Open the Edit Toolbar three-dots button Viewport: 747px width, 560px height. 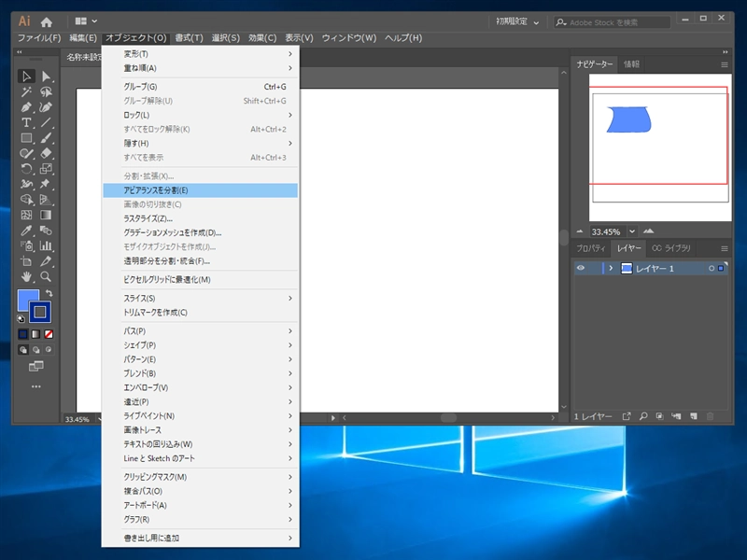tap(36, 386)
